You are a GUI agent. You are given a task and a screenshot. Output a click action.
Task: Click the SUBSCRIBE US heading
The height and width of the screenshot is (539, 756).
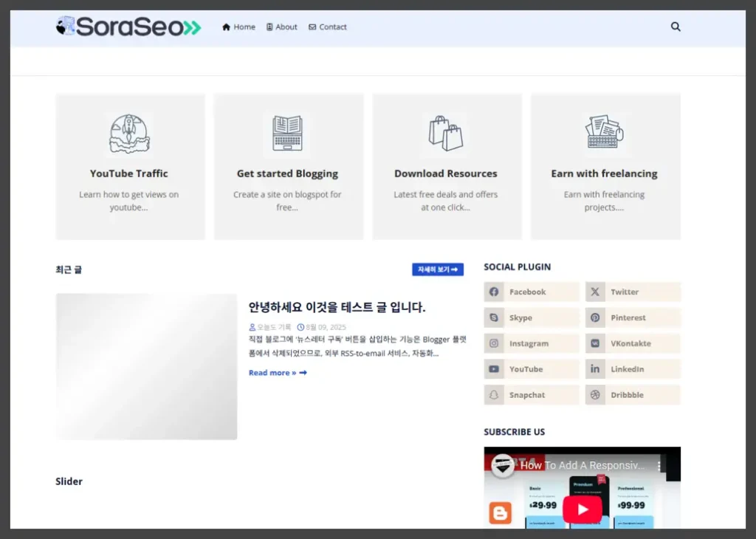(x=515, y=432)
